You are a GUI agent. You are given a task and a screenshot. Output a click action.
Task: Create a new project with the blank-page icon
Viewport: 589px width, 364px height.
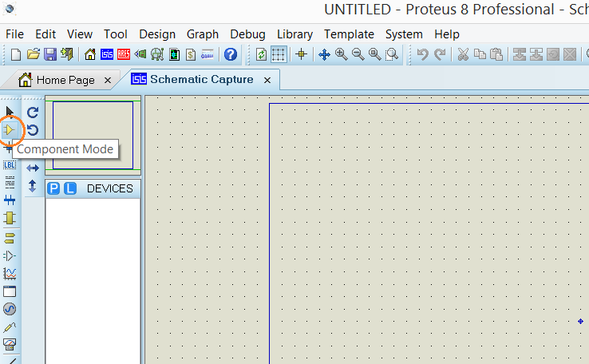pyautogui.click(x=16, y=54)
